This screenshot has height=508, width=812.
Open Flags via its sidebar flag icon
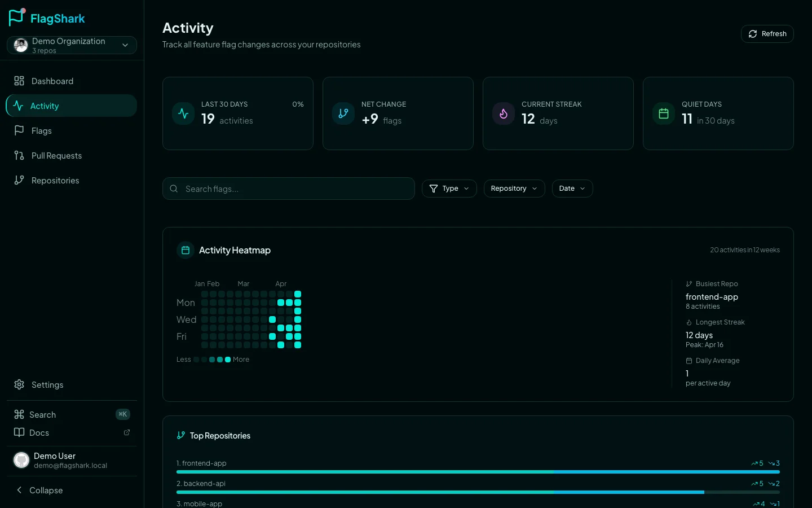tap(19, 130)
